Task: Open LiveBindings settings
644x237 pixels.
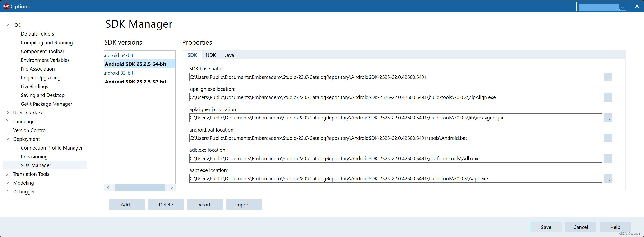Action: (34, 87)
